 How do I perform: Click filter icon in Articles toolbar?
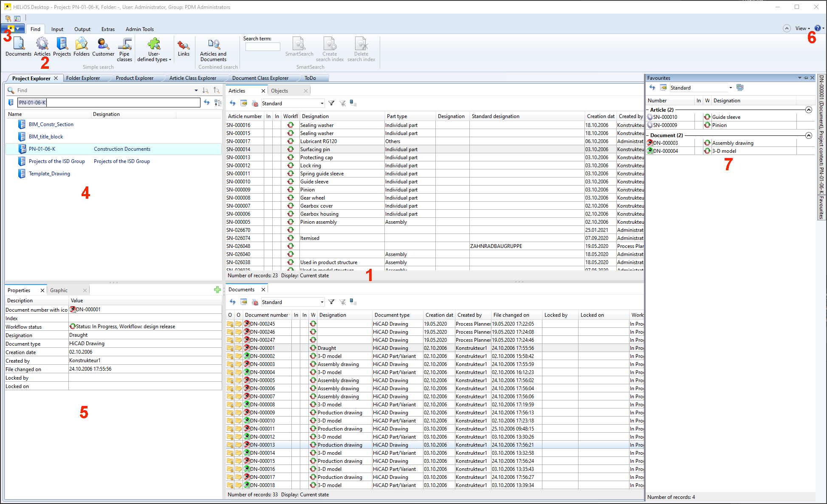pos(331,103)
